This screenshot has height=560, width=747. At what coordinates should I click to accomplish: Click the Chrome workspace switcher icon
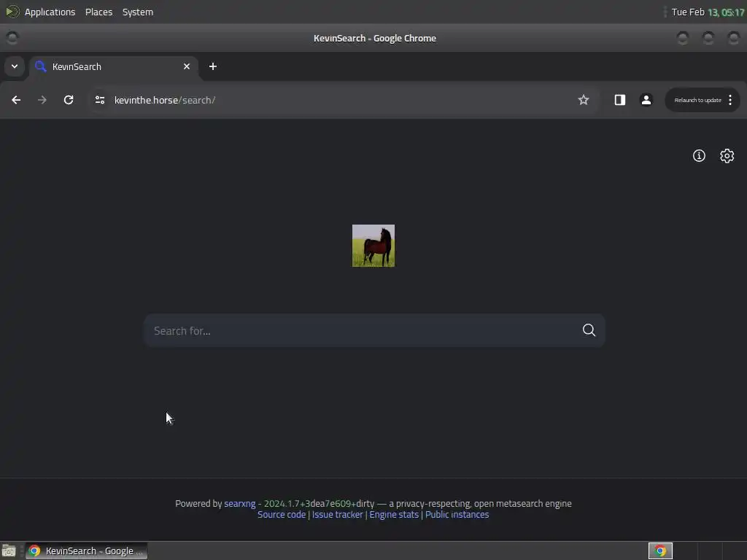pyautogui.click(x=660, y=551)
